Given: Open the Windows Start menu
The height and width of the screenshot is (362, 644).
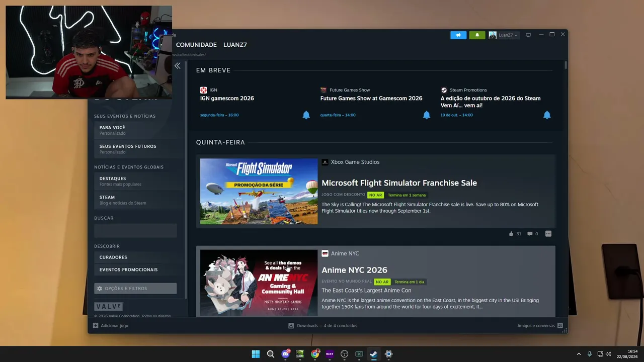Looking at the screenshot, I should [256, 354].
